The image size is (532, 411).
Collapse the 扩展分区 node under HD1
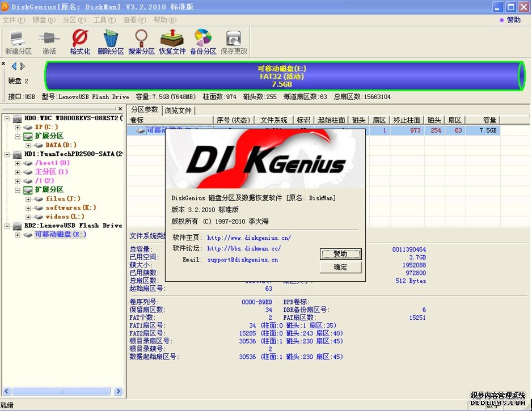click(x=18, y=190)
